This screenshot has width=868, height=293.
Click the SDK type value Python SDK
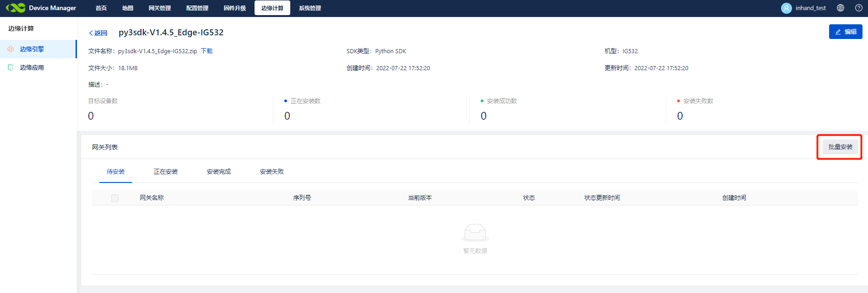tap(391, 51)
